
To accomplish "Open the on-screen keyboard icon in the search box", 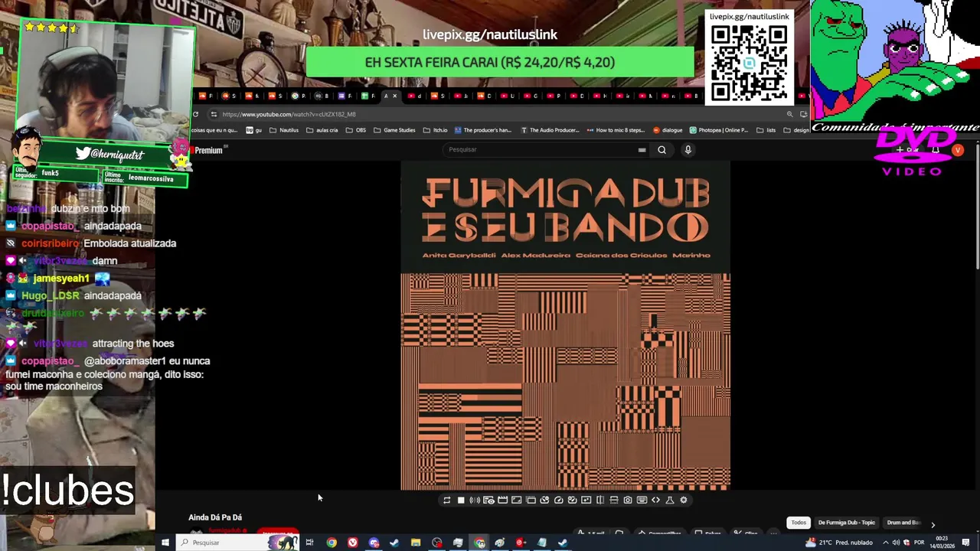I will (x=642, y=150).
